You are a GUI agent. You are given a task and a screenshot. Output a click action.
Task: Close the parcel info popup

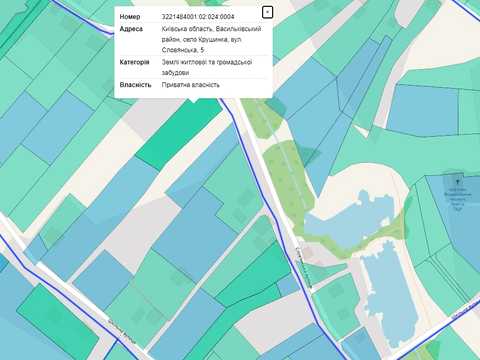[x=267, y=12]
